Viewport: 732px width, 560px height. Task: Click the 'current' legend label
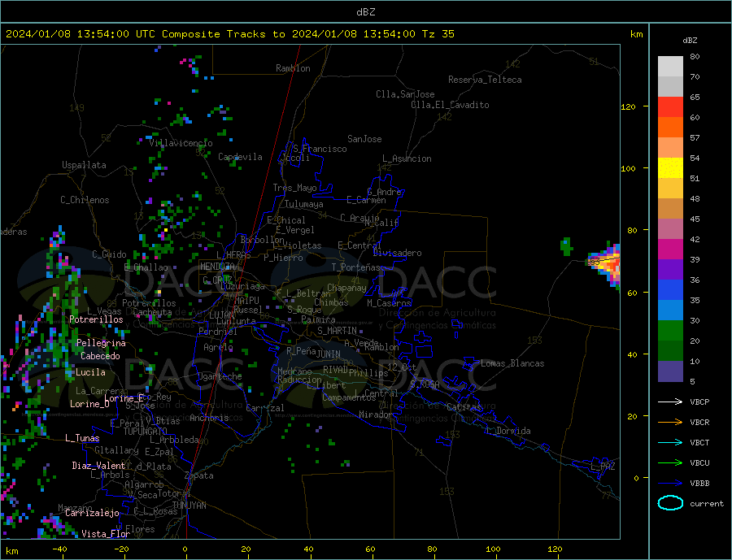pos(707,504)
